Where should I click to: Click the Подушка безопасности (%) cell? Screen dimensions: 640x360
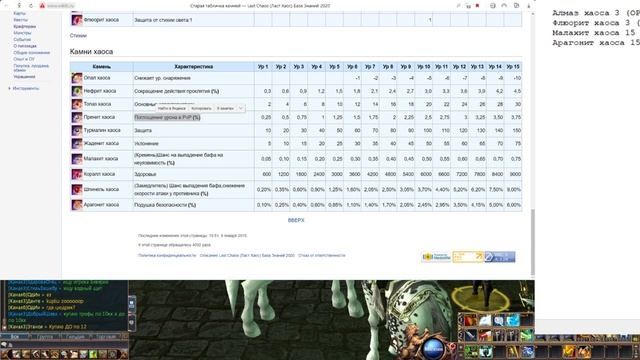[193, 205]
